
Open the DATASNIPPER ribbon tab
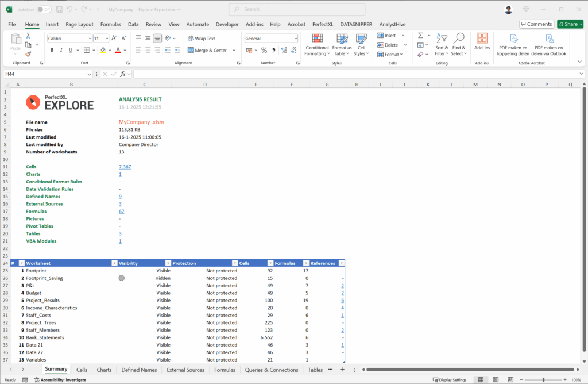356,24
